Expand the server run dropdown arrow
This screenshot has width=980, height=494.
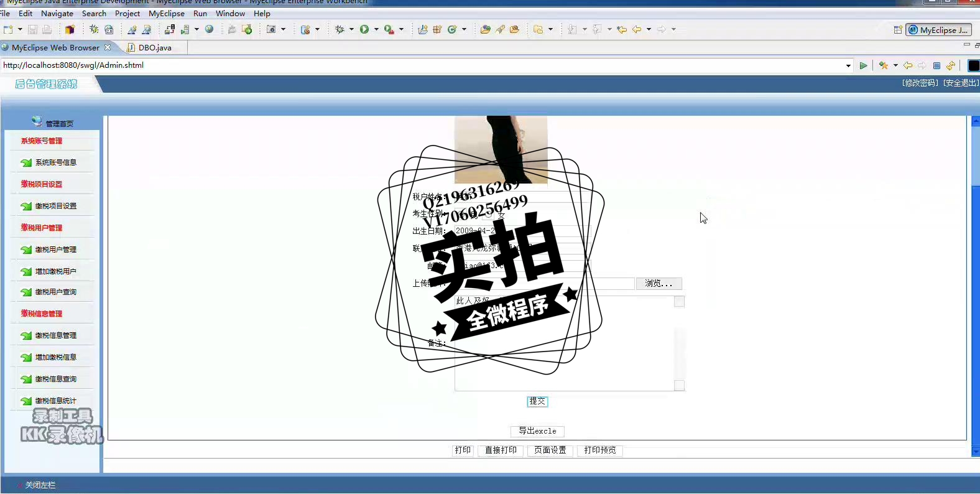(196, 29)
